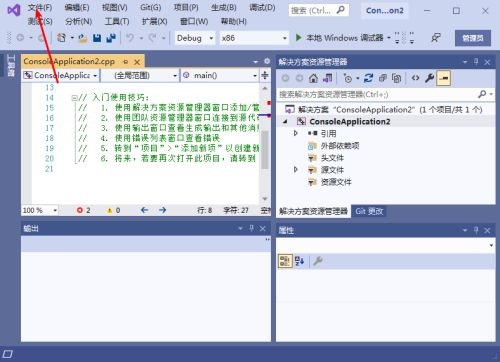Click the magnifier icon in top search box
The image size is (500, 362).
tap(341, 10)
